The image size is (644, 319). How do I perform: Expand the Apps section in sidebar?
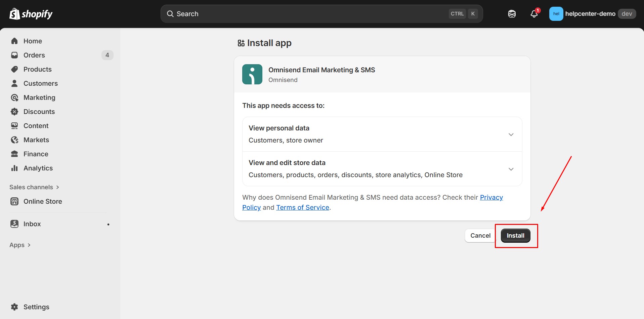(x=20, y=245)
